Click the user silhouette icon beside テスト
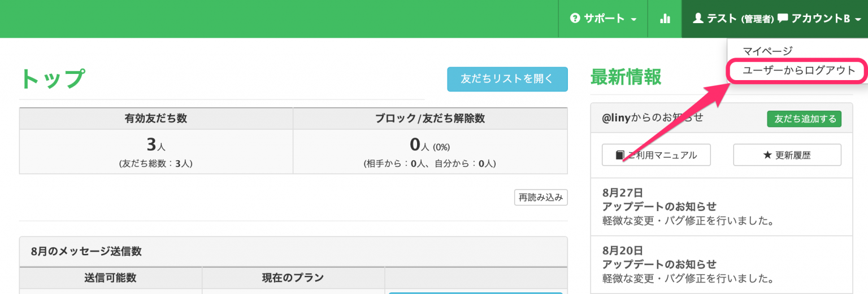 tap(698, 19)
